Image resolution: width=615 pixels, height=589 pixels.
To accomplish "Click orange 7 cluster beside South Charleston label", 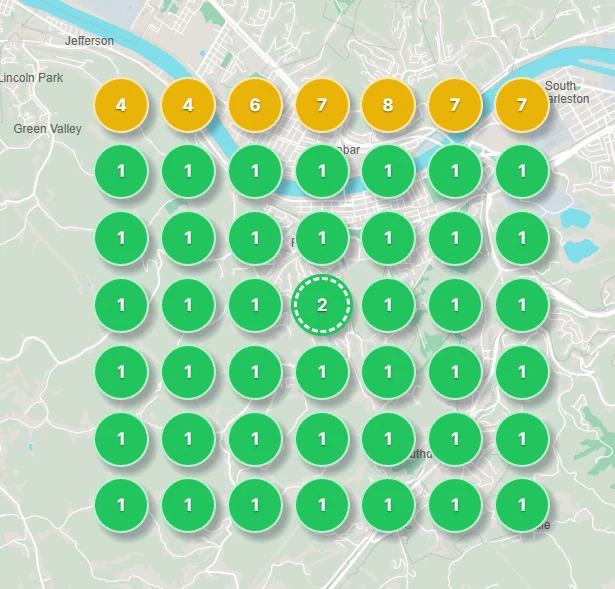I will coord(522,105).
